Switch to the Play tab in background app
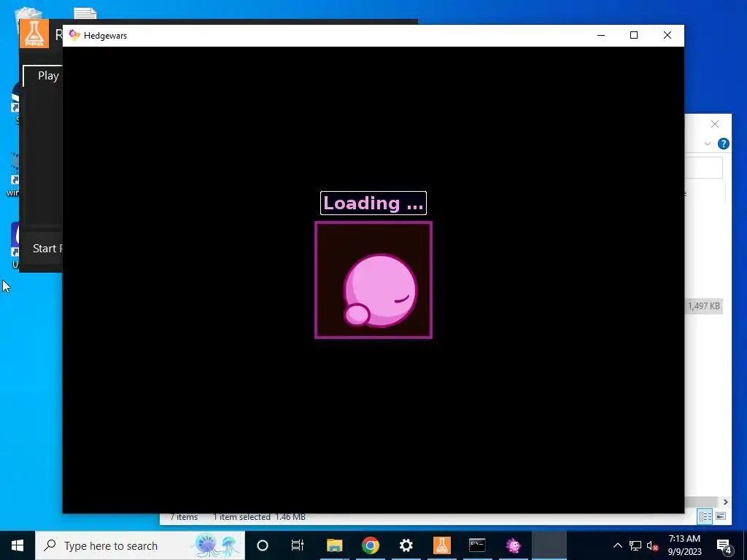Image resolution: width=747 pixels, height=560 pixels. pos(47,76)
